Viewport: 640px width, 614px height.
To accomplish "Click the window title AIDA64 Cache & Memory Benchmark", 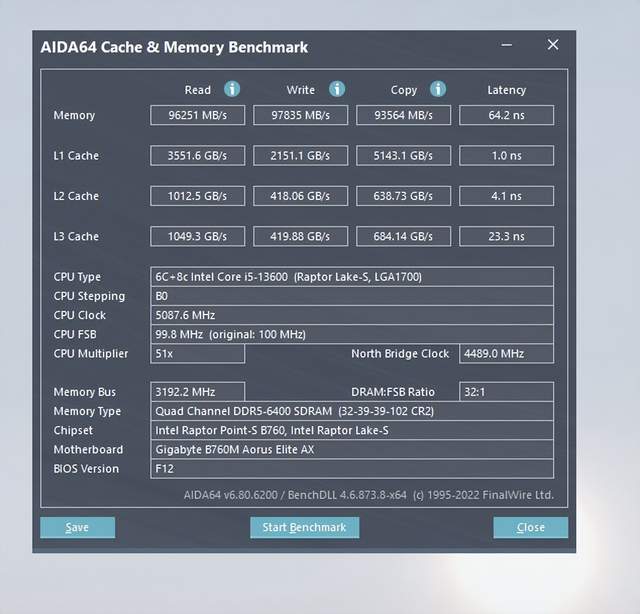I will [x=174, y=47].
